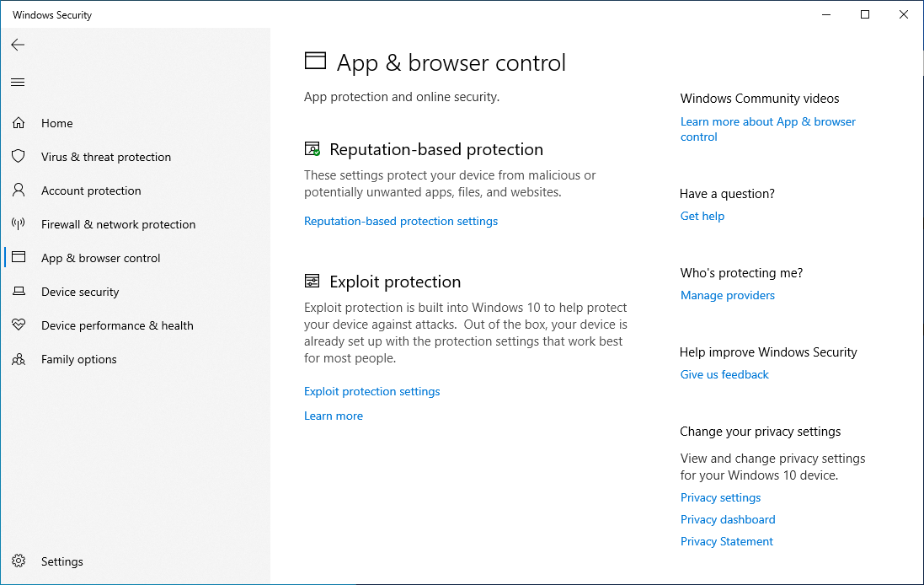Click the 'Have a question?' heading

click(727, 194)
